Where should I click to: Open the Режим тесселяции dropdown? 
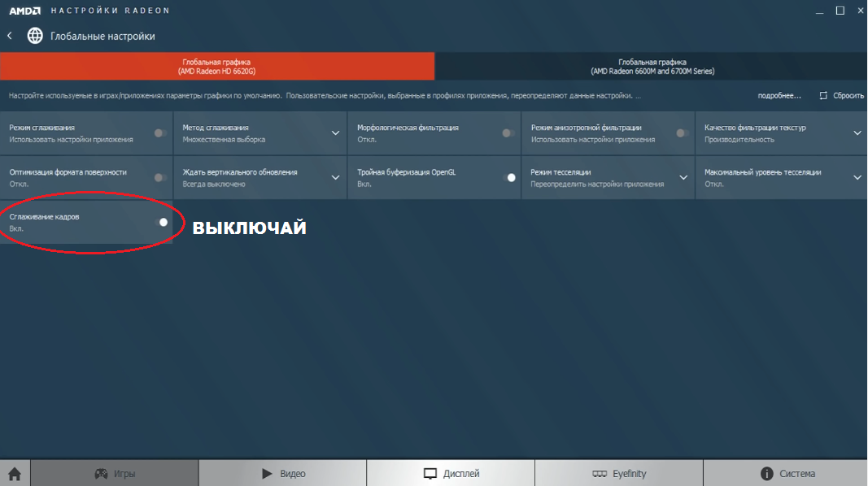(x=683, y=177)
